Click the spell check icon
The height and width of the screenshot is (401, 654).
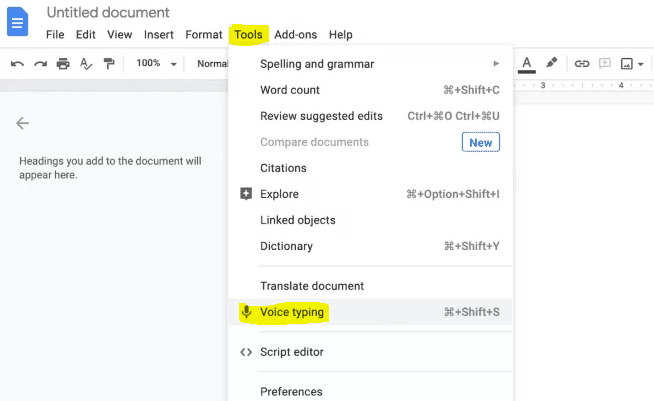click(86, 64)
